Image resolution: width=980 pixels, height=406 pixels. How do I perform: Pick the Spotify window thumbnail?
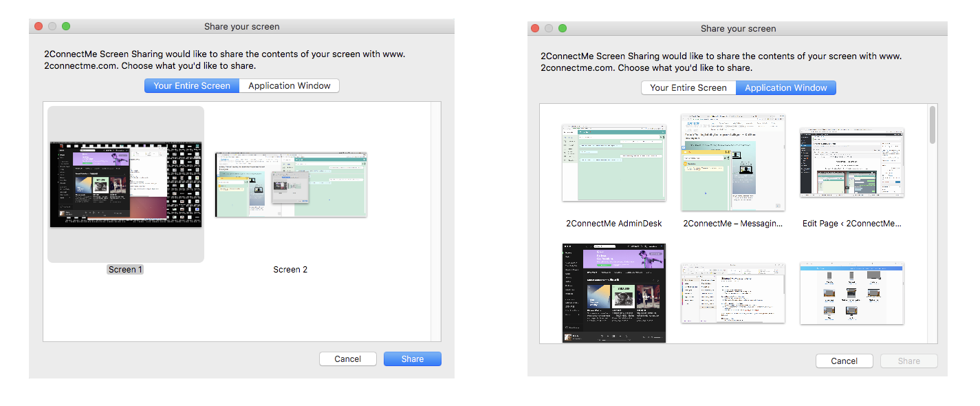pos(613,293)
